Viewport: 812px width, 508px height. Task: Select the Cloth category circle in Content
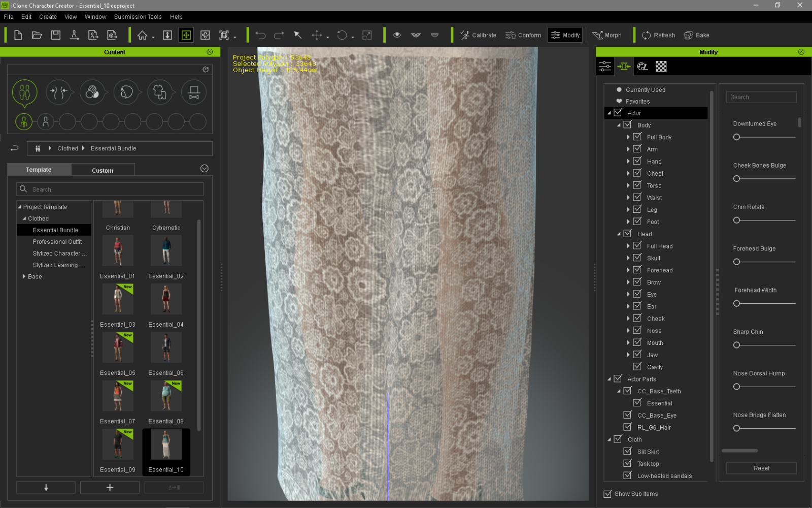159,92
